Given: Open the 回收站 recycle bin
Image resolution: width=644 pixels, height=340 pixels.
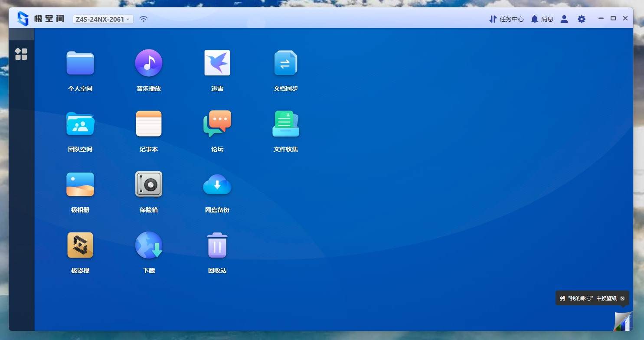Looking at the screenshot, I should 217,245.
